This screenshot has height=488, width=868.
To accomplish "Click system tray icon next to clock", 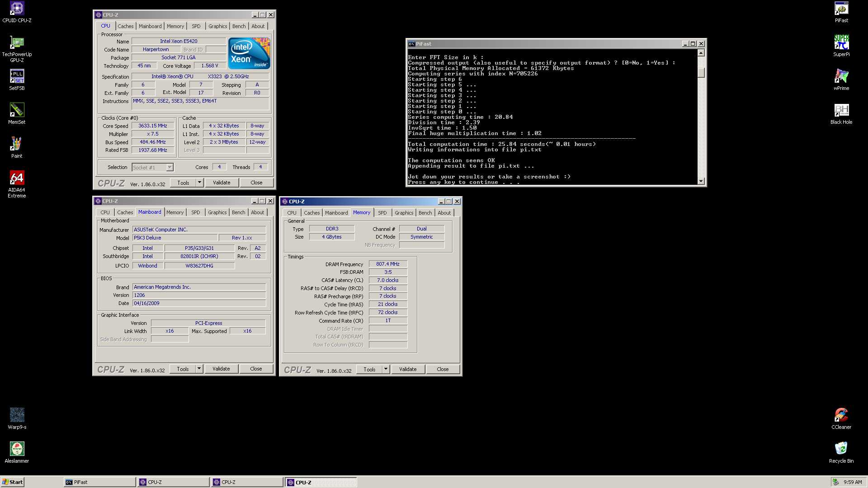I will pyautogui.click(x=836, y=482).
